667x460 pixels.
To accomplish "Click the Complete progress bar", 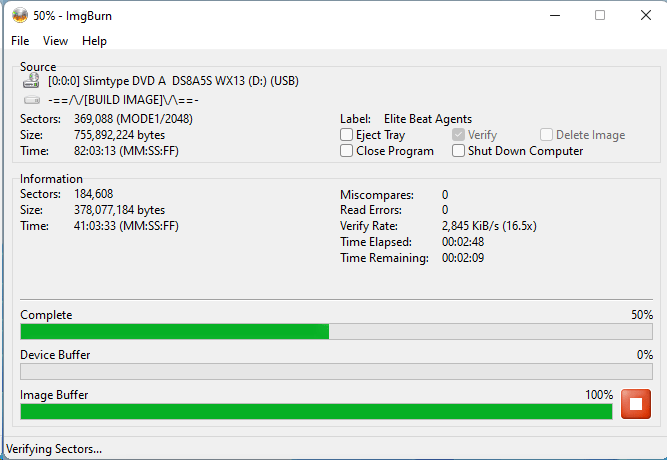I will tap(336, 331).
